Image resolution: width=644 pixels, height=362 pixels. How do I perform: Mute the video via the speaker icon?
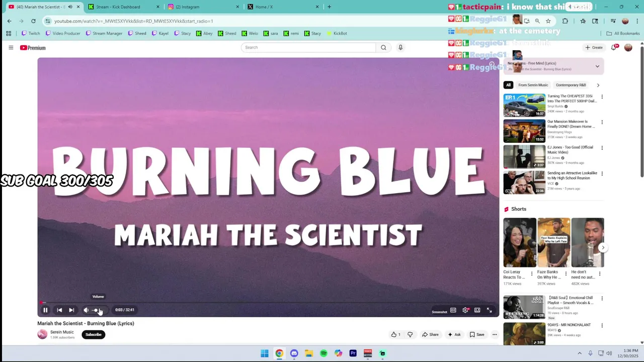pyautogui.click(x=86, y=310)
